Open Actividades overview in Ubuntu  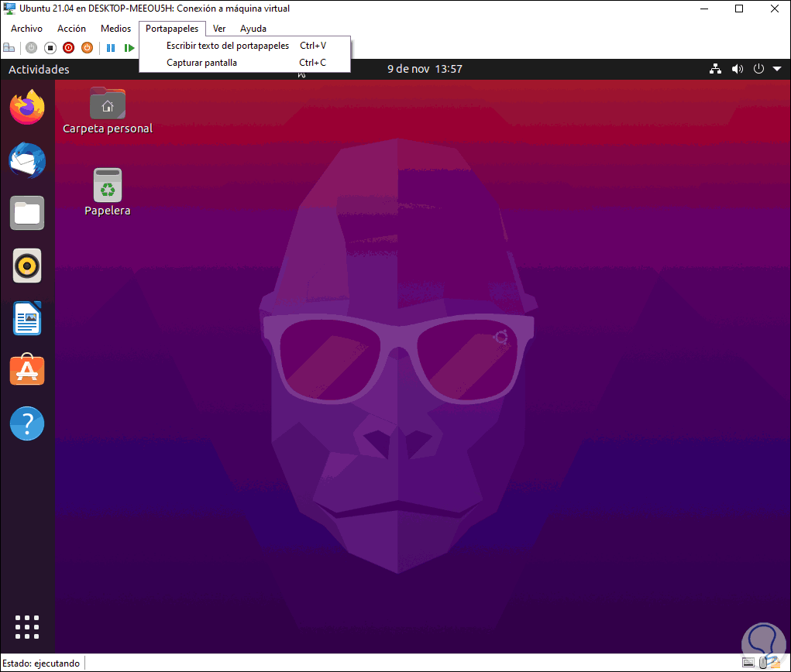(39, 70)
